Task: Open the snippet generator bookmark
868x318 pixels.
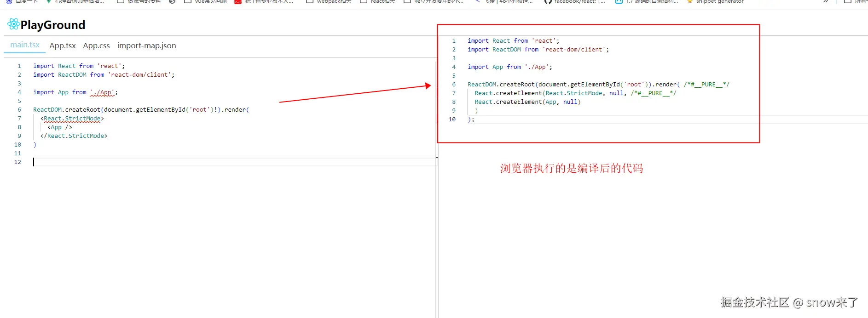Action: coord(715,2)
